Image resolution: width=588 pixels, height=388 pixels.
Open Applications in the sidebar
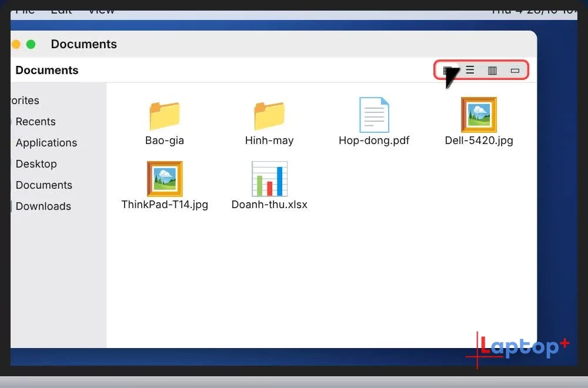(x=46, y=143)
